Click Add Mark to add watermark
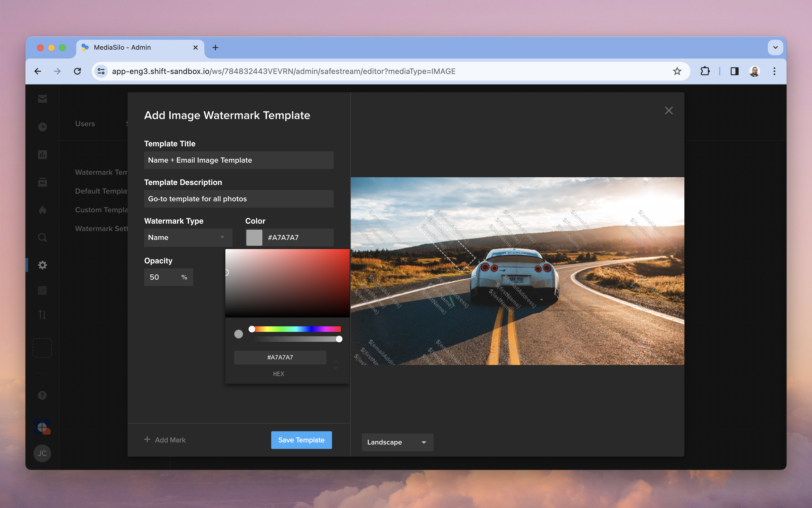Screen dimensions: 812x508 point(165,440)
